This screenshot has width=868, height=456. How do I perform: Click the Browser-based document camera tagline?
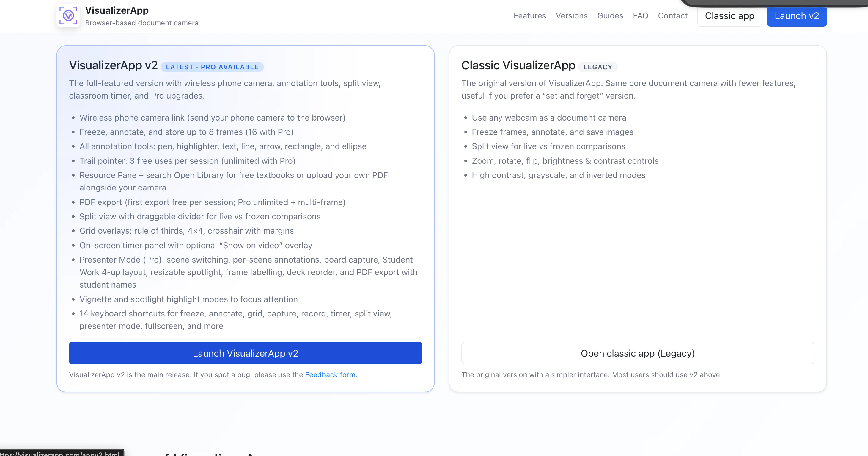point(141,23)
